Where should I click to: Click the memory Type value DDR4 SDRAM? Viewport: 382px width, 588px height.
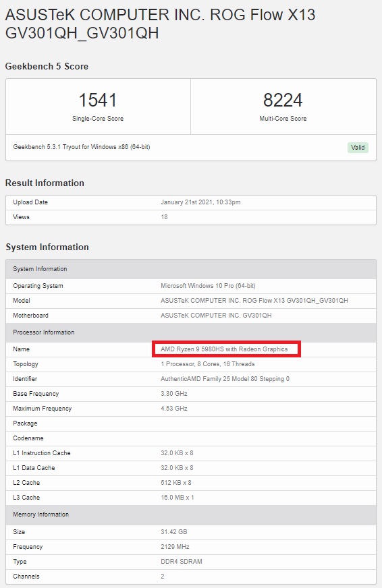tap(182, 562)
